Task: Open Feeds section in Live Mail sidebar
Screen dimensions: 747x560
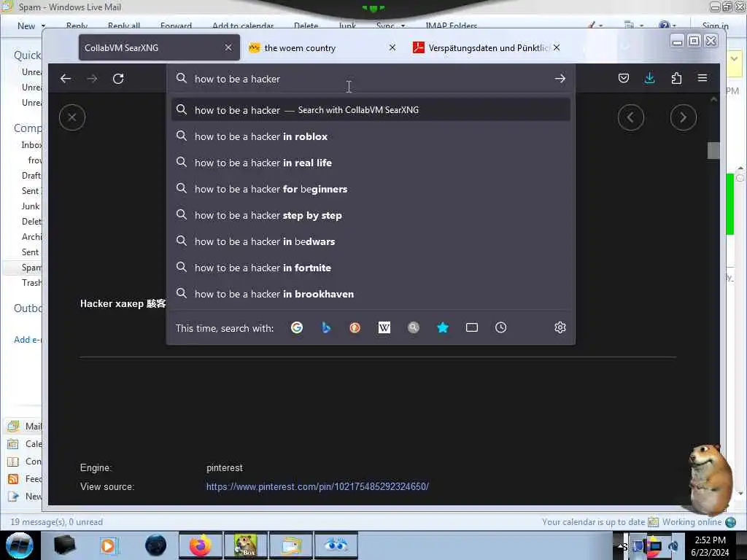Action: pos(25,479)
